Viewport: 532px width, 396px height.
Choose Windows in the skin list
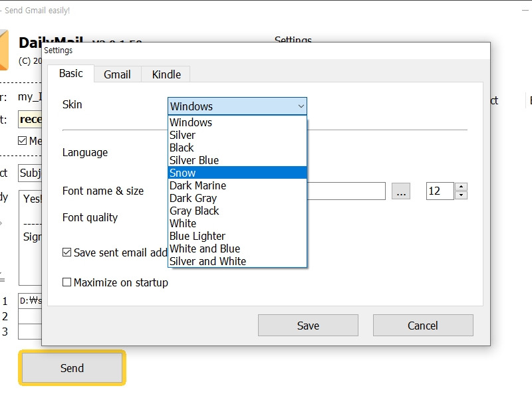pyautogui.click(x=237, y=122)
